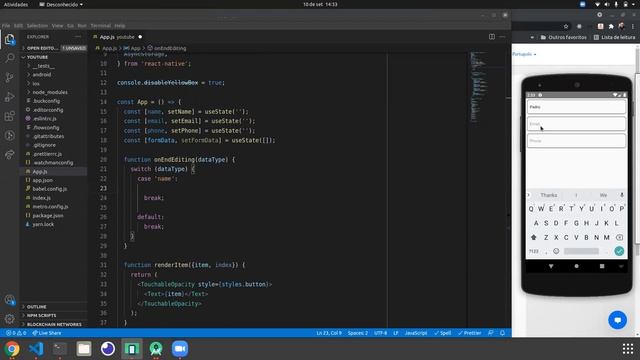
Task: Open Android Studio from the dock
Action: (x=156, y=349)
